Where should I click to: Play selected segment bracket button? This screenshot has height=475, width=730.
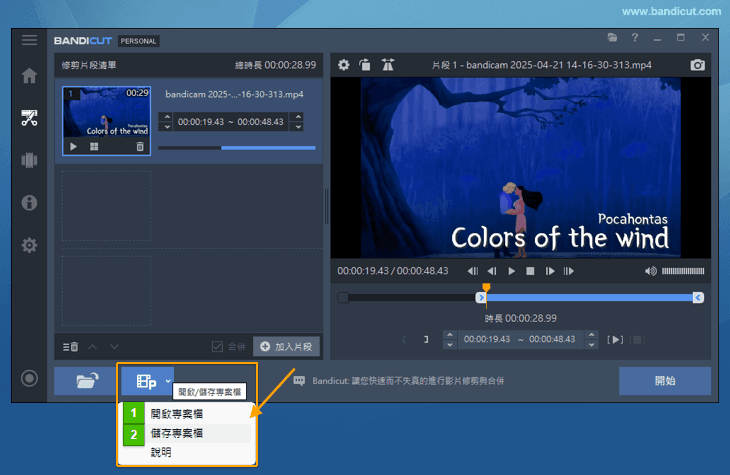(615, 339)
